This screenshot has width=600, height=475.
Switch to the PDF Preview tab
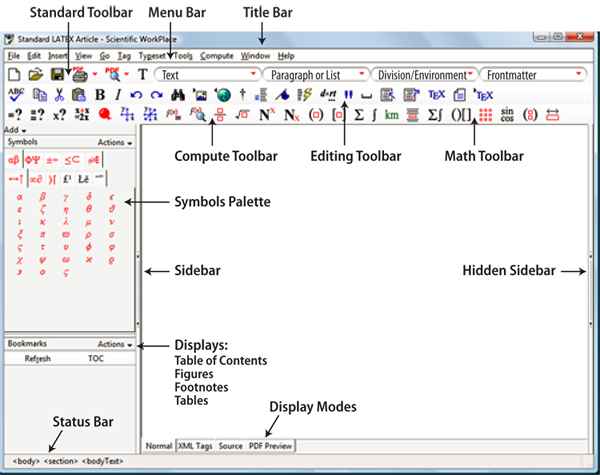pyautogui.click(x=271, y=445)
